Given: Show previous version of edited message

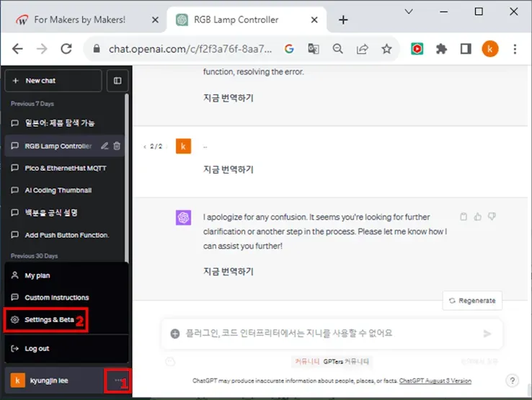Looking at the screenshot, I should (x=145, y=146).
